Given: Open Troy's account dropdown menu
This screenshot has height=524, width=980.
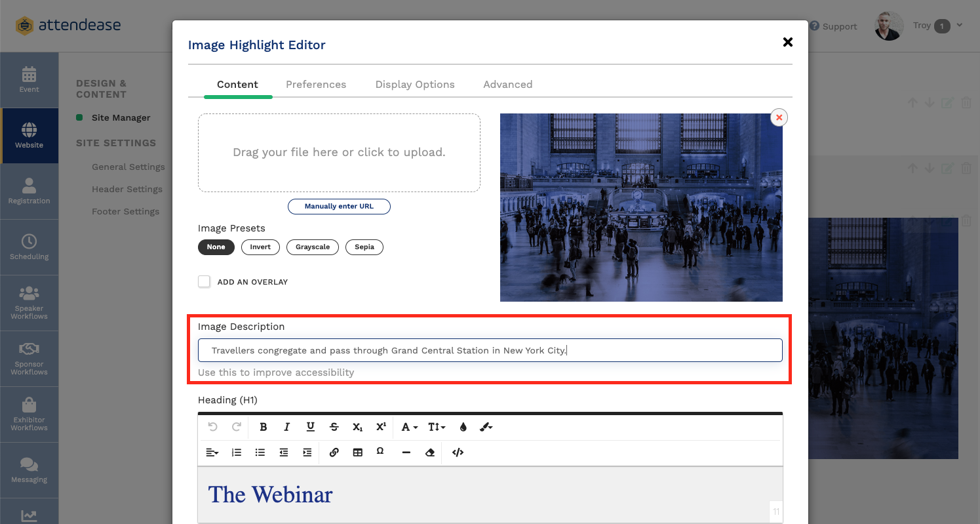Looking at the screenshot, I should pyautogui.click(x=937, y=26).
